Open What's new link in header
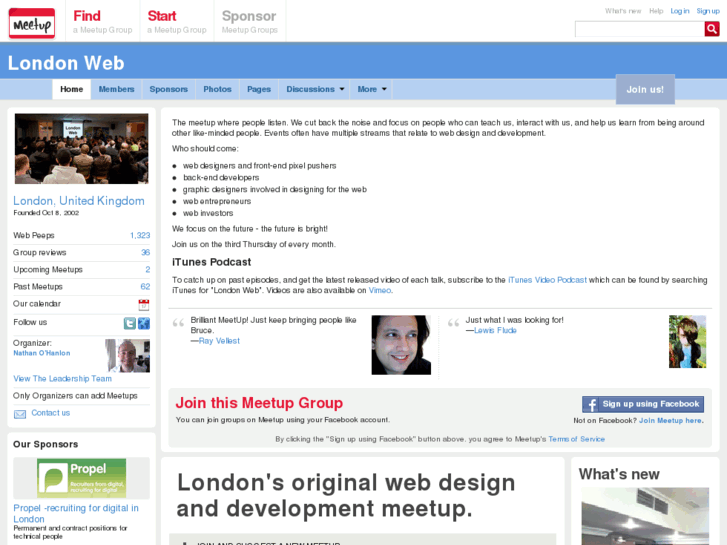The height and width of the screenshot is (545, 727). [x=623, y=11]
